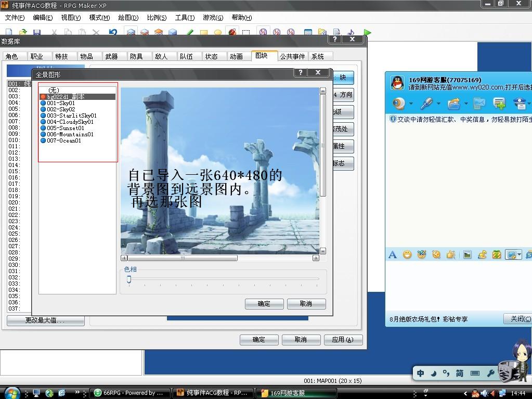Viewport: 532px width, 399px height.
Task: Click the send picture icon in QQ
Action: pos(467,254)
